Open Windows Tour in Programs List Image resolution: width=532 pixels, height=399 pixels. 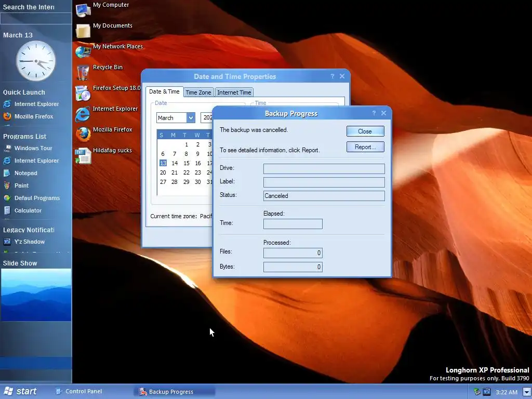pos(28,148)
